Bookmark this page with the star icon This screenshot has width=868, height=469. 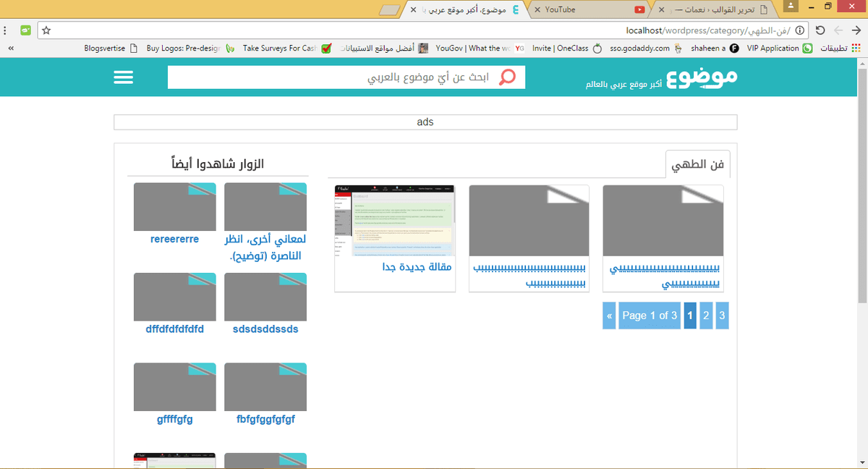46,30
